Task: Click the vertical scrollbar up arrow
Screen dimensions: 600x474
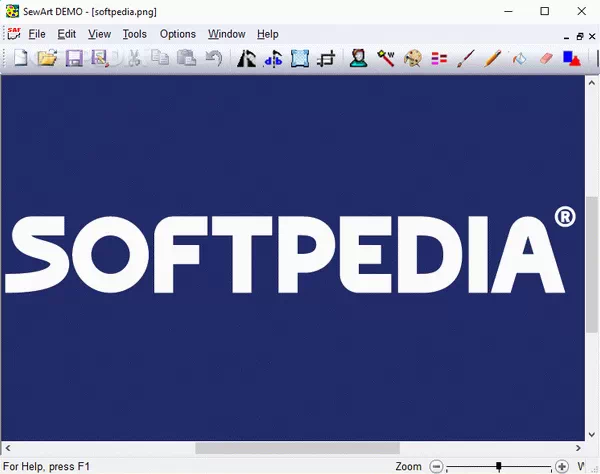Action: (x=592, y=83)
